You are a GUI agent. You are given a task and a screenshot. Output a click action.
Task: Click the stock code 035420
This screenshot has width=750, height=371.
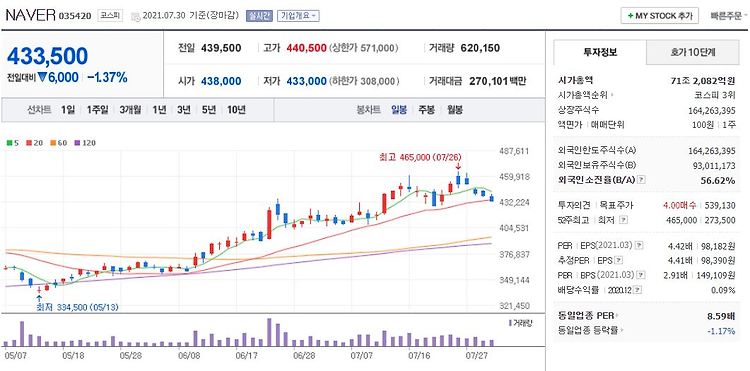coord(75,16)
